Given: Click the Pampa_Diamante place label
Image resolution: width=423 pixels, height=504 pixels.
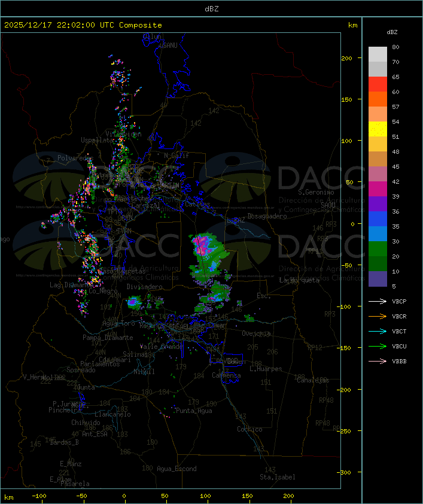Looking at the screenshot, I should (108, 338).
